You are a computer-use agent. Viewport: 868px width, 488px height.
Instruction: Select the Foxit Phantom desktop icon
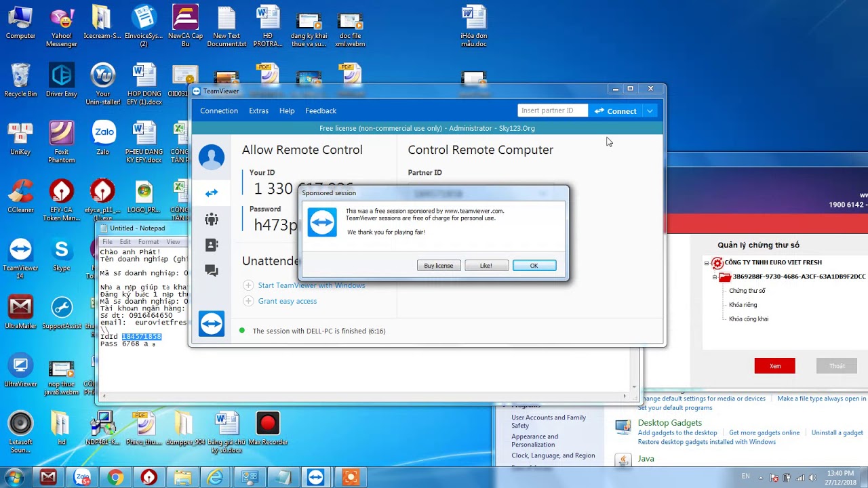62,142
